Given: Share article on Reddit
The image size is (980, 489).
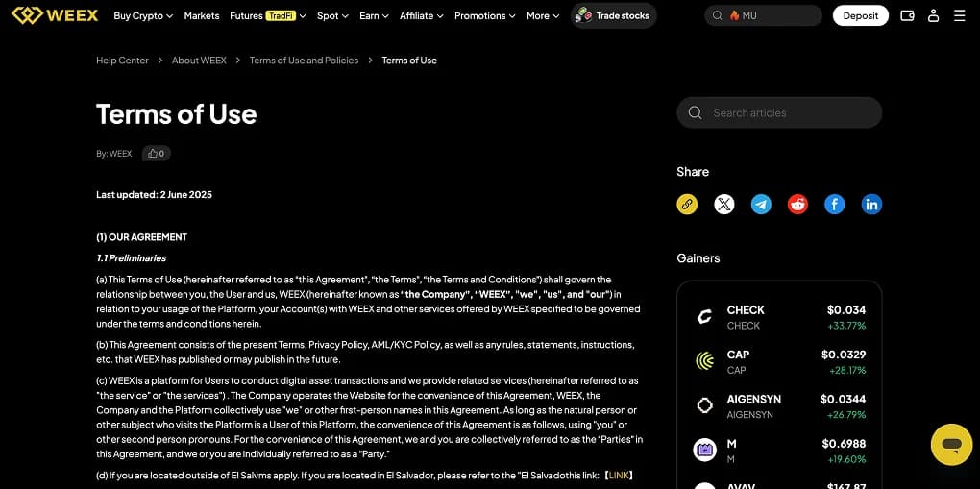Looking at the screenshot, I should click(797, 204).
